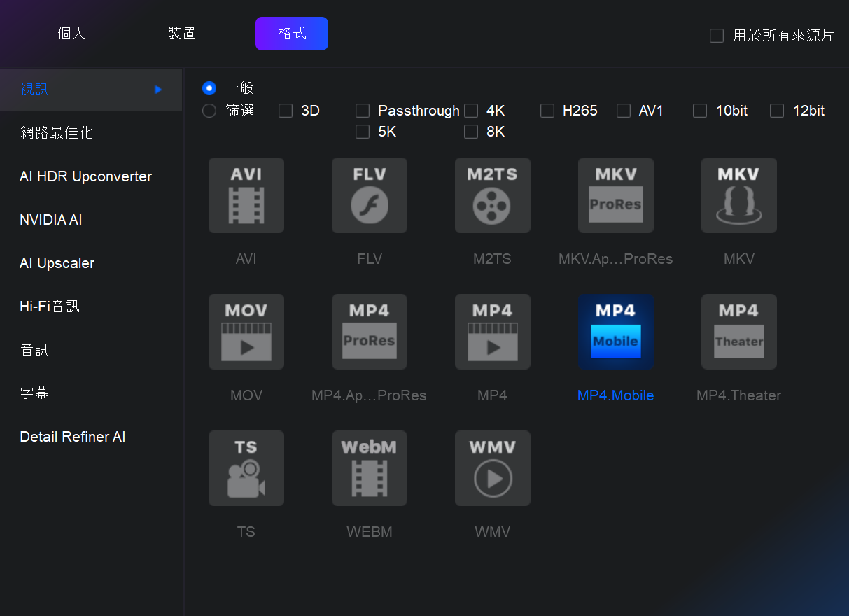849x616 pixels.
Task: Select the WMV format icon
Action: tap(493, 468)
